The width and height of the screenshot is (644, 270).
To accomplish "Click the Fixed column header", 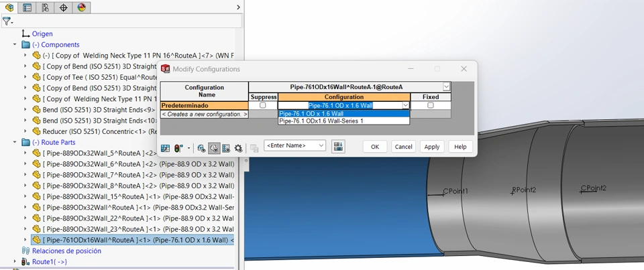I will coord(431,97).
